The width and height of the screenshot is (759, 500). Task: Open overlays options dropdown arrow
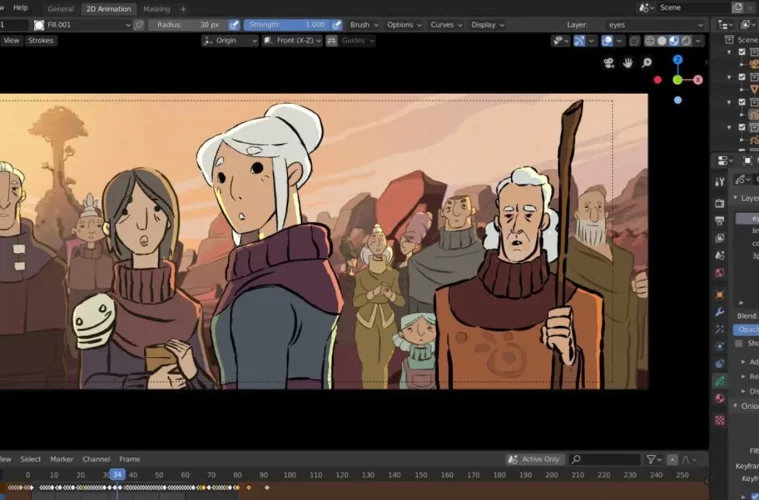click(619, 41)
